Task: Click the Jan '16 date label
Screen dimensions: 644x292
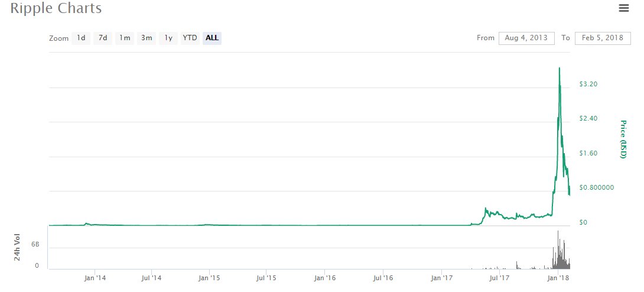Action: (325, 278)
